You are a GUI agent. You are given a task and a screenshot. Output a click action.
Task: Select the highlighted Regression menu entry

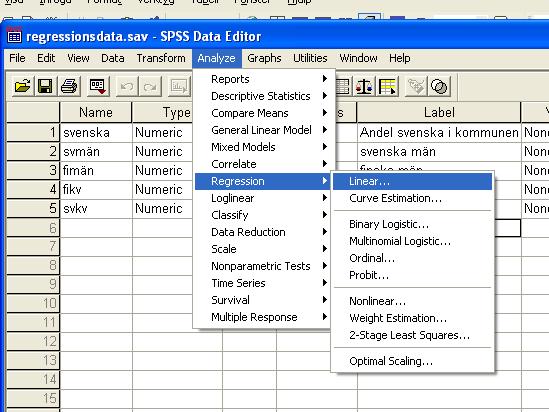click(x=262, y=181)
